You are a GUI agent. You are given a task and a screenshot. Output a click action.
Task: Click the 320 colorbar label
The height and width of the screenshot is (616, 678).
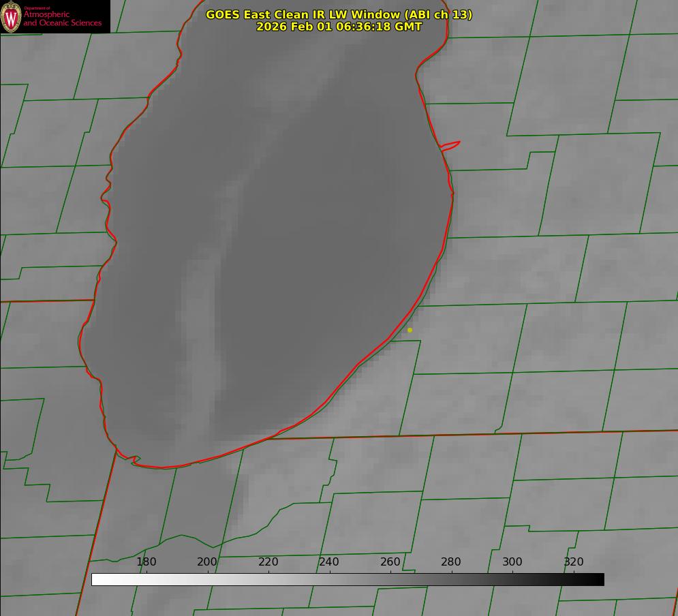tap(574, 561)
